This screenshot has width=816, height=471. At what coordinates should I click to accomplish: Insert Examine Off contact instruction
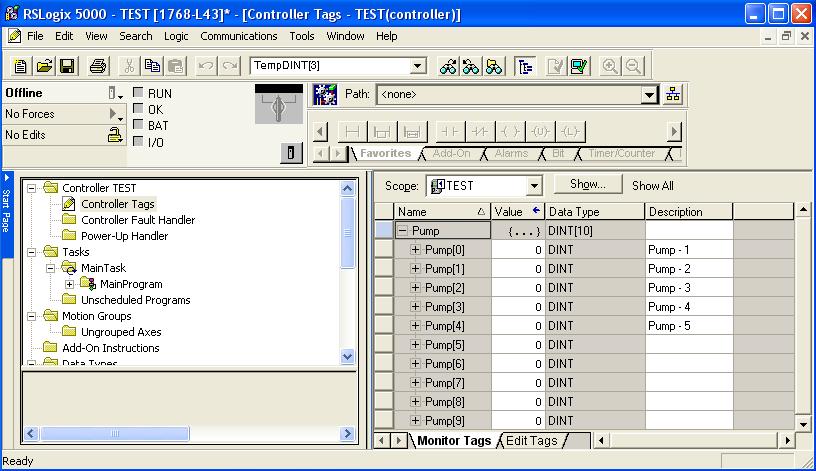(x=480, y=132)
